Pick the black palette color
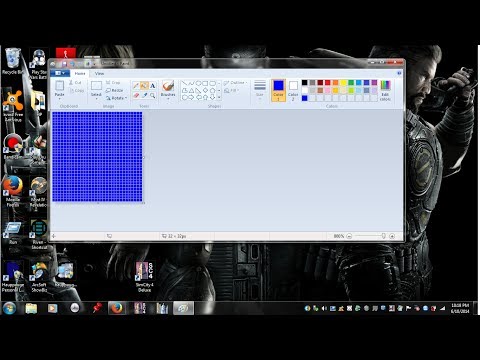The height and width of the screenshot is (360, 480). [x=304, y=83]
